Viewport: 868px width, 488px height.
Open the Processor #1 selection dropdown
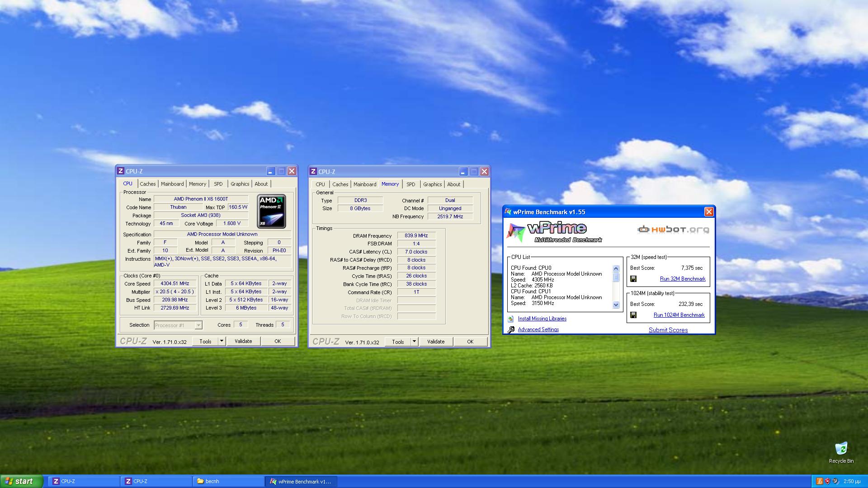[x=178, y=325]
